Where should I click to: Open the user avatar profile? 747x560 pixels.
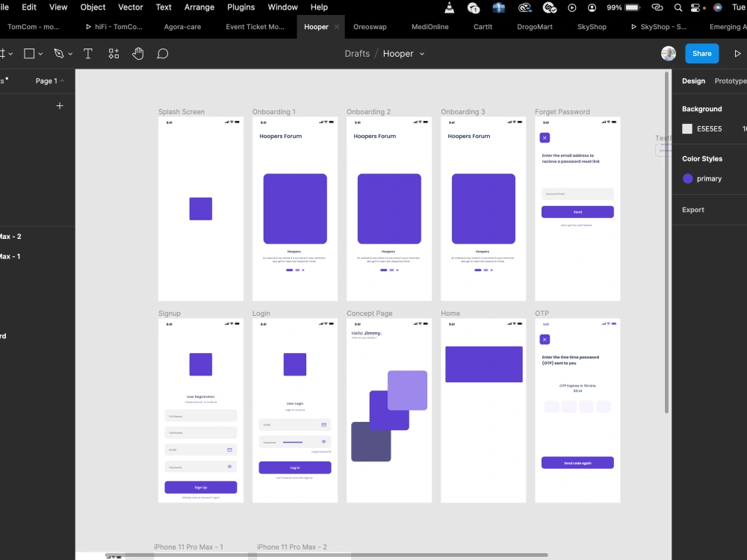[x=669, y=53]
